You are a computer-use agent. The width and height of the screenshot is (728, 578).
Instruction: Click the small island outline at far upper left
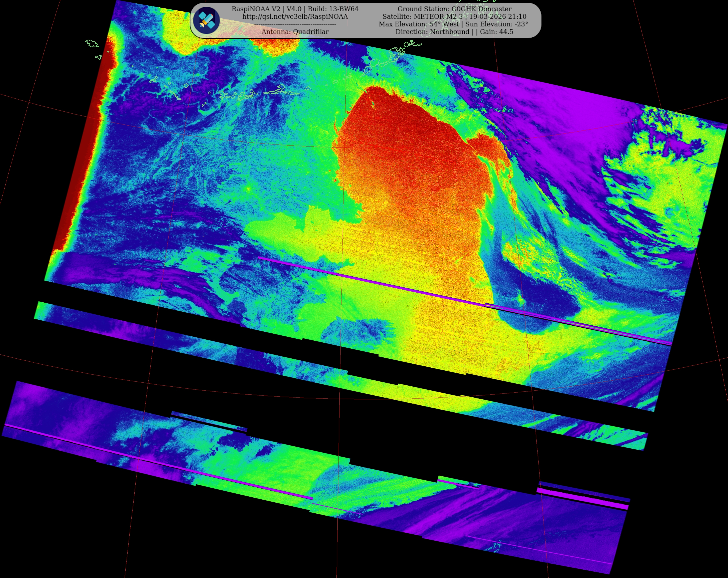tap(92, 43)
